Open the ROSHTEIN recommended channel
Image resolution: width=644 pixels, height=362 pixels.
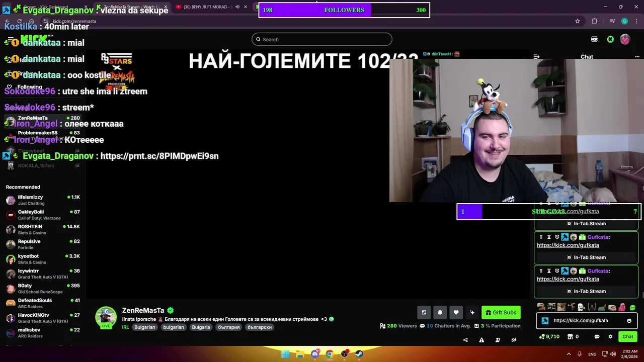[43, 229]
